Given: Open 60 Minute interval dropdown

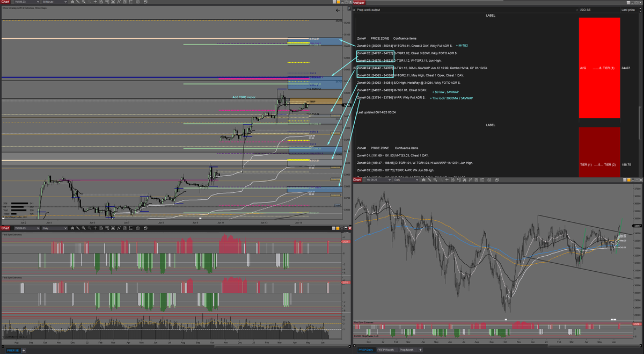Looking at the screenshot, I should click(x=54, y=3).
